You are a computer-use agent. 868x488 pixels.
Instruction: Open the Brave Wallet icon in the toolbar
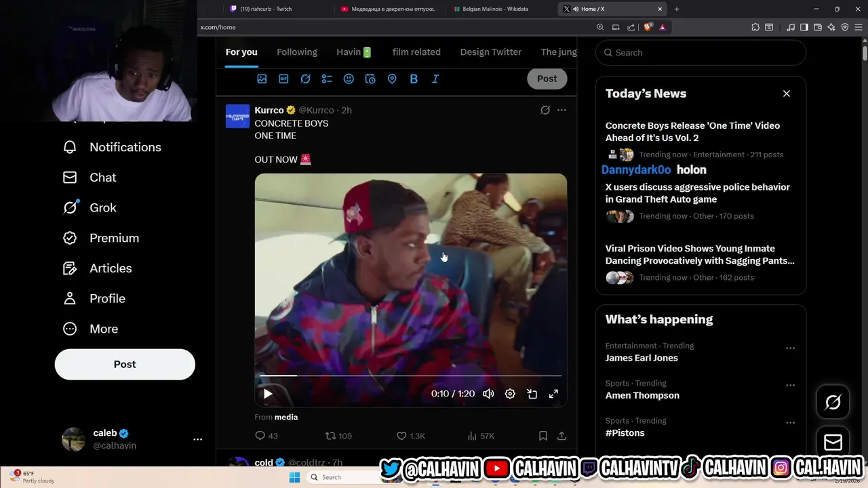coord(817,27)
